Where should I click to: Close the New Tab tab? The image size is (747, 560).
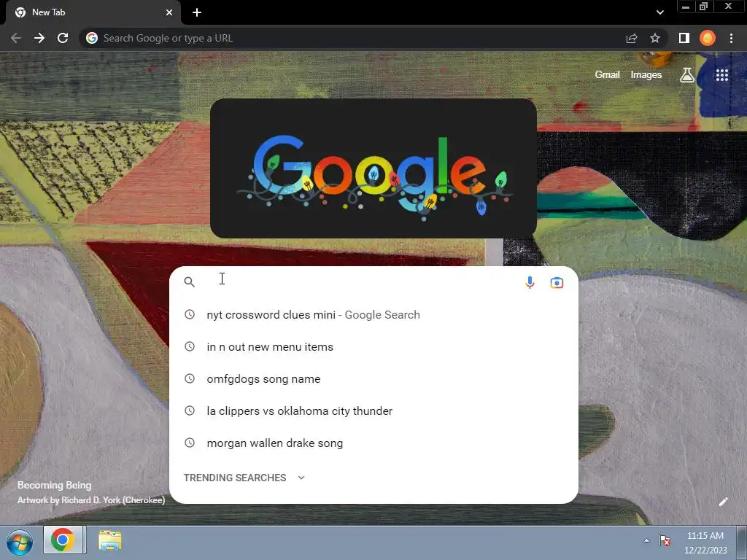point(169,12)
